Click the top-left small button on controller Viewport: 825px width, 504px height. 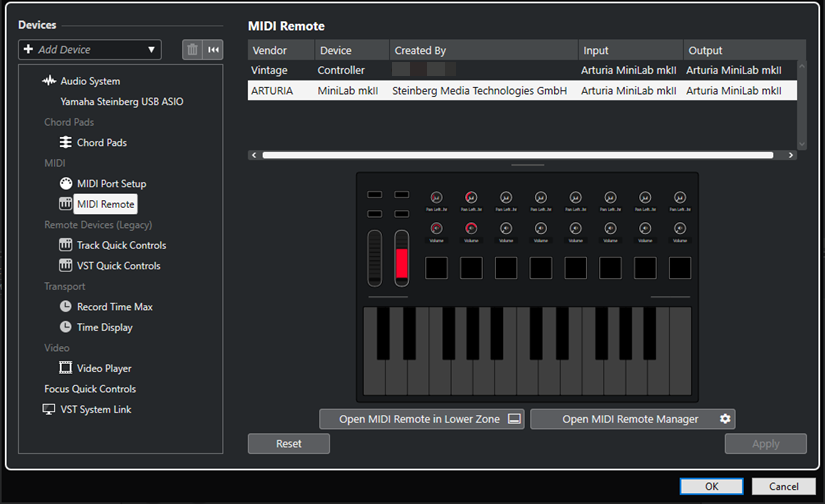(375, 195)
